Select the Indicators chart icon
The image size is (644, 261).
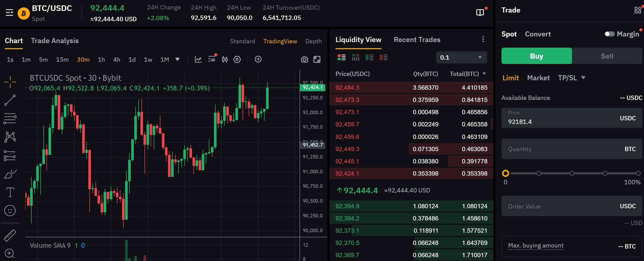pyautogui.click(x=198, y=59)
